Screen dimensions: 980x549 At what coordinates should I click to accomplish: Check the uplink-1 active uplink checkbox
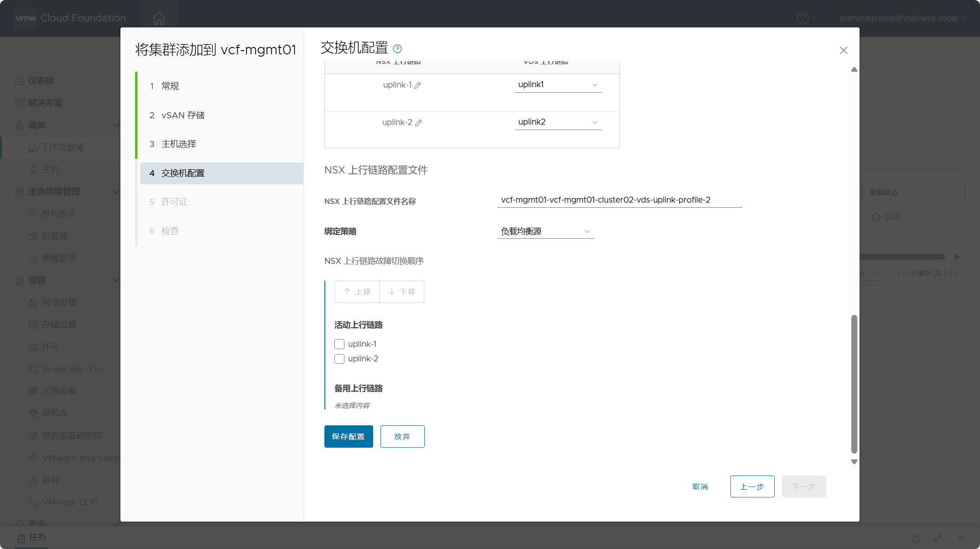(x=339, y=344)
